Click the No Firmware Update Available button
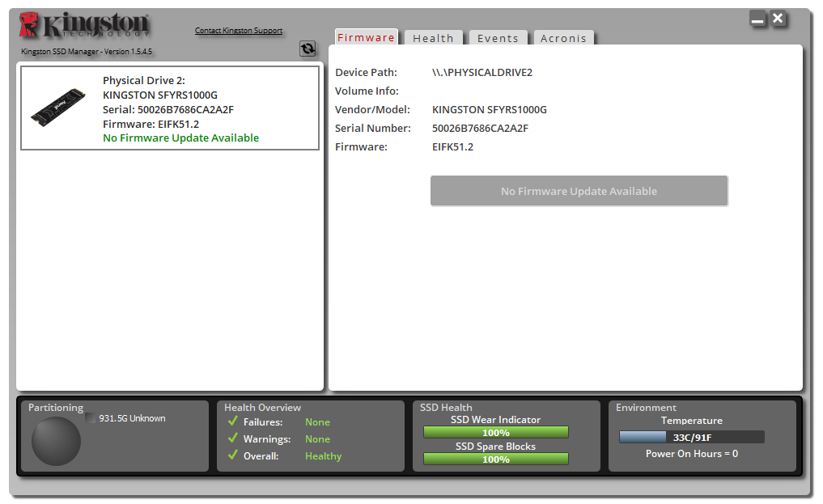Image resolution: width=823 pixels, height=504 pixels. tap(579, 191)
